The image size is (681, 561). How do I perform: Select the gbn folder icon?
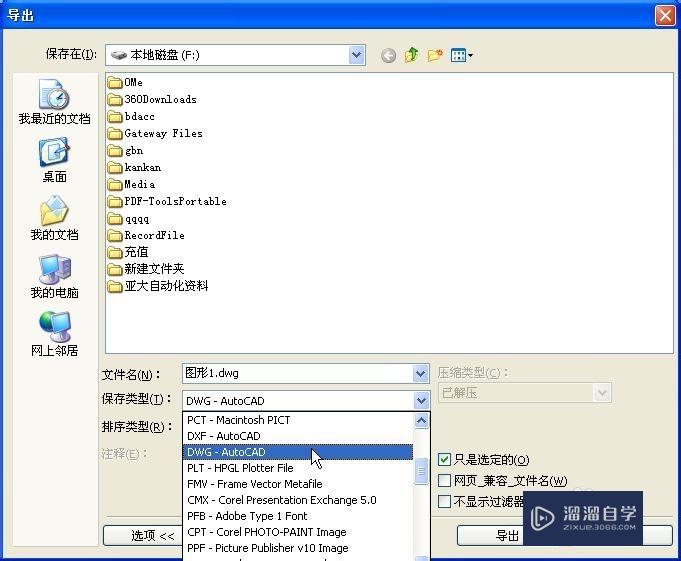point(115,150)
